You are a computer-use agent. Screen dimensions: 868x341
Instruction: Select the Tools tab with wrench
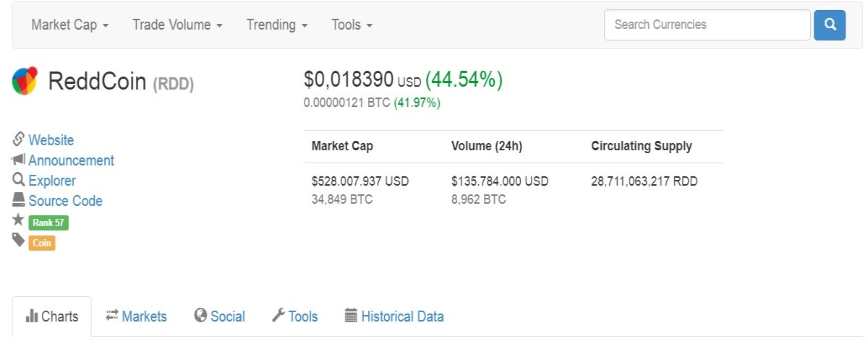coord(294,316)
